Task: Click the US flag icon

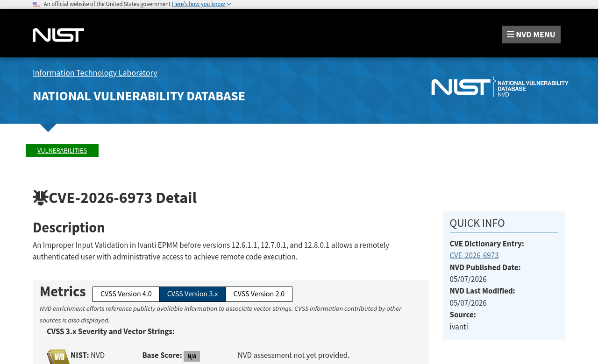Action: tap(36, 4)
